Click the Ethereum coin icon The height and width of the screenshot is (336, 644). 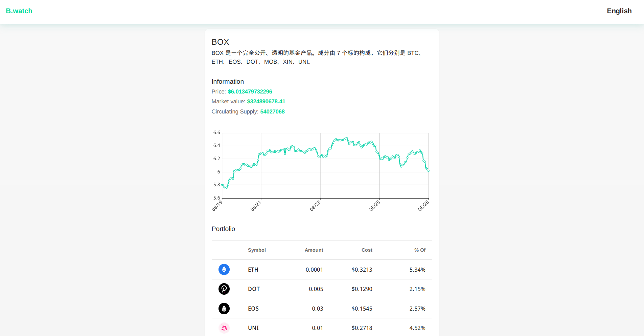click(x=224, y=270)
